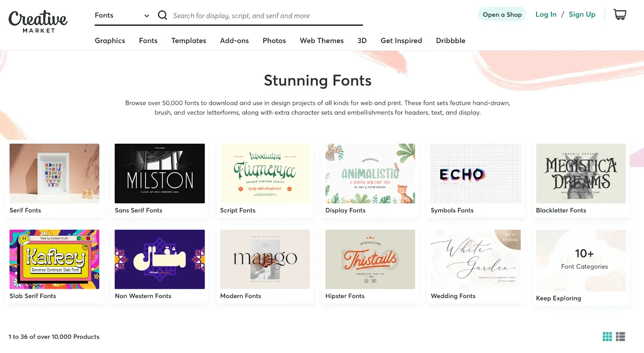Open the Milston Sans Serif thumbnail
The image size is (644, 353).
coord(160,173)
